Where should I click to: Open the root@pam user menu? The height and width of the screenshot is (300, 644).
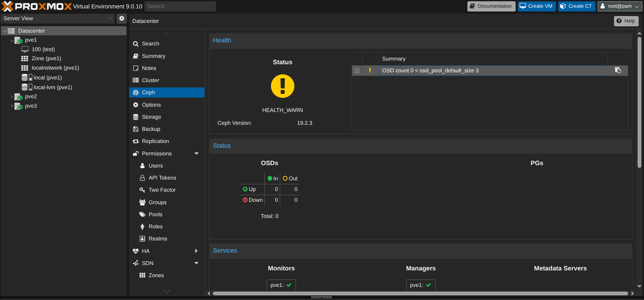click(x=619, y=6)
